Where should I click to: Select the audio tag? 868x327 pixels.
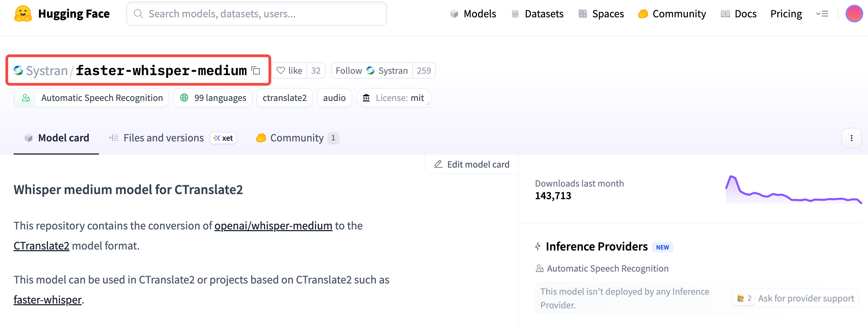coord(334,98)
